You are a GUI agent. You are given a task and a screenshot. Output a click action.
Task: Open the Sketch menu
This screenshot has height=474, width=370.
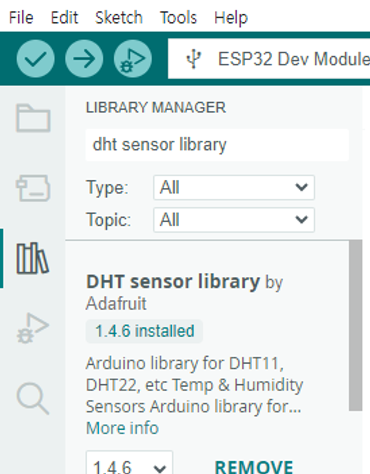(x=119, y=17)
